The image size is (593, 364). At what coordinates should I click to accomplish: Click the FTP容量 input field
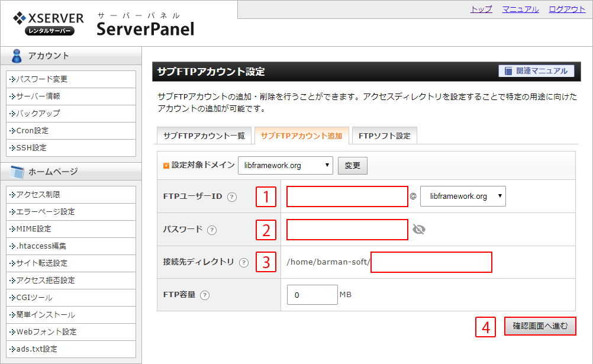pos(312,295)
